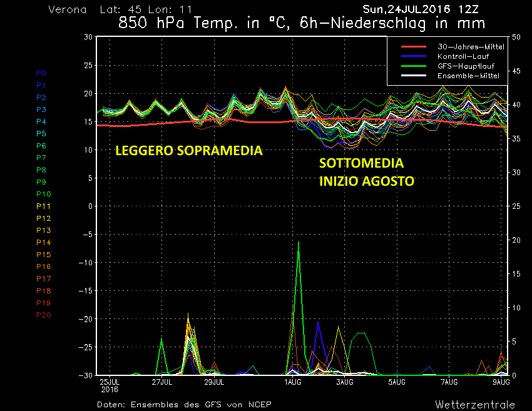Click the P14 ensemble member label

point(43,243)
